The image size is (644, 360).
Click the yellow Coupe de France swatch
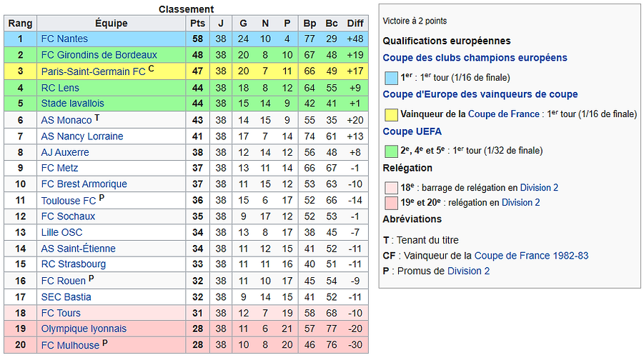tap(391, 114)
